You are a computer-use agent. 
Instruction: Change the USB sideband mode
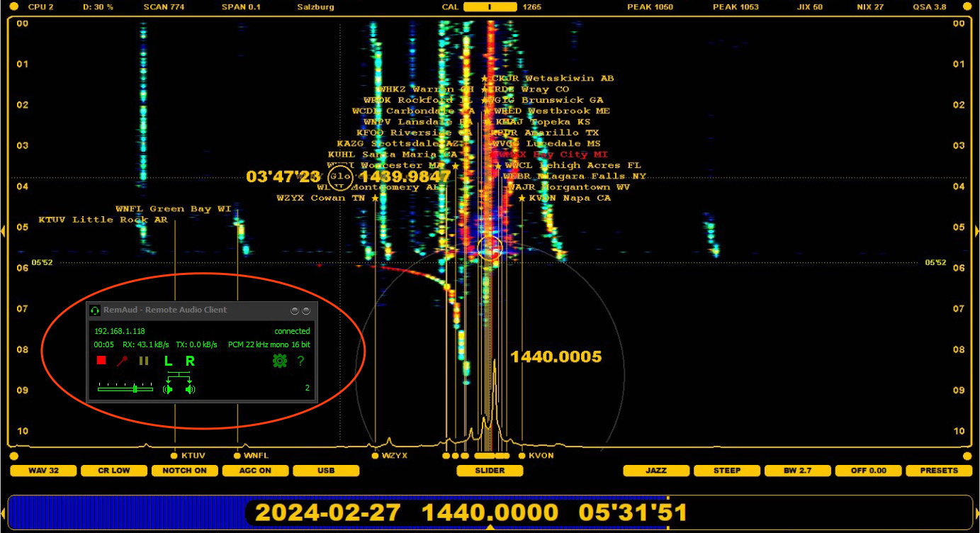click(x=326, y=471)
